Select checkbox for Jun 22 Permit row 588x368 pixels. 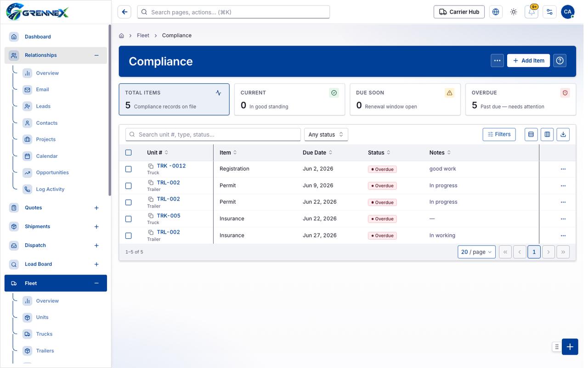pyautogui.click(x=129, y=202)
